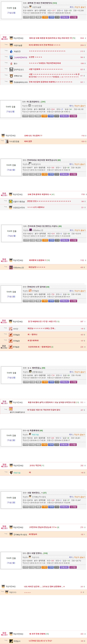The width and height of the screenshot is (87, 644).
Task: Open post title '새벽에 전 여친 전화안받았다 [103]'
Action: [42, 3]
